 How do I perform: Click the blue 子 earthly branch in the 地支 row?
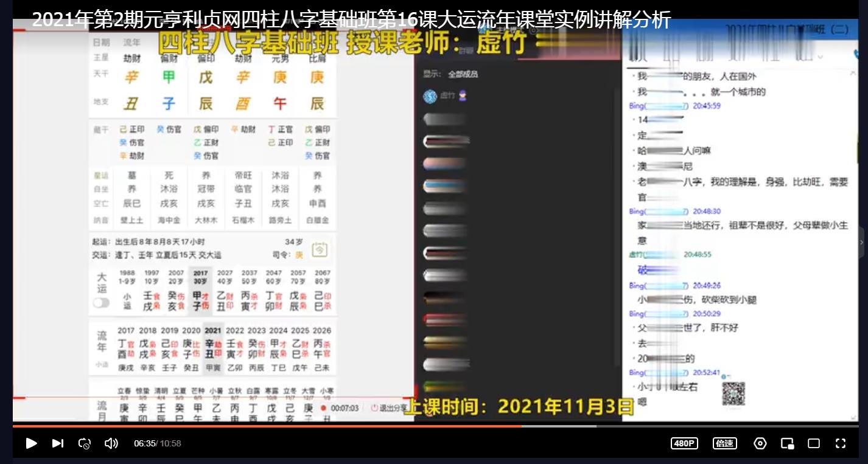[x=169, y=103]
